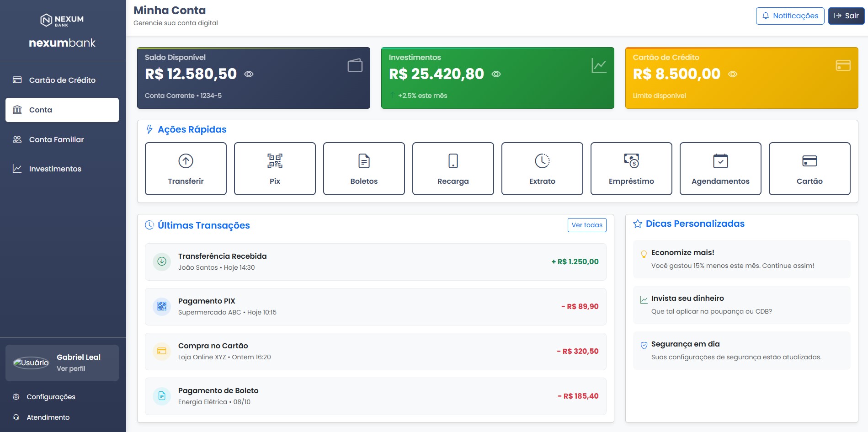Image resolution: width=868 pixels, height=432 pixels.
Task: Click the Sair logout button
Action: pyautogui.click(x=846, y=16)
